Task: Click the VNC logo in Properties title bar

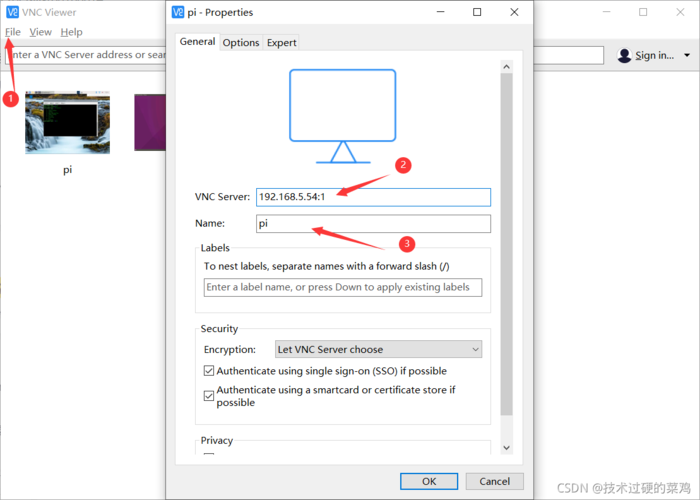Action: 178,12
